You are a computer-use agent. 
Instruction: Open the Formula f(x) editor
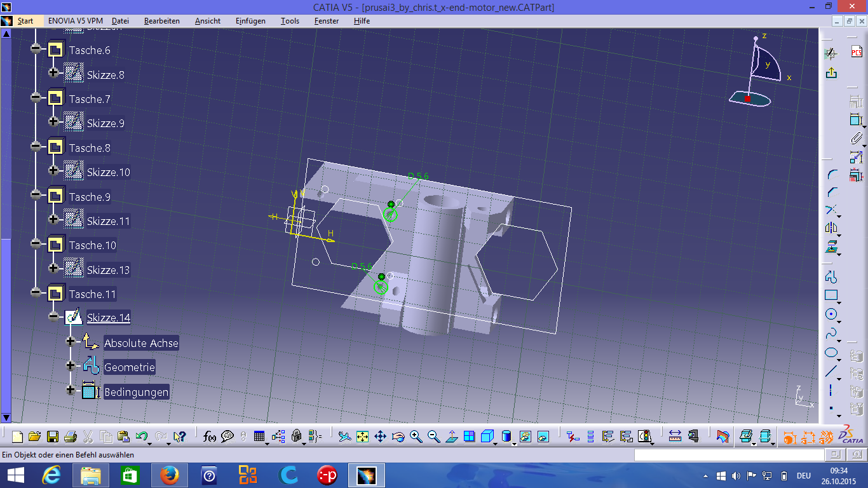coord(210,437)
